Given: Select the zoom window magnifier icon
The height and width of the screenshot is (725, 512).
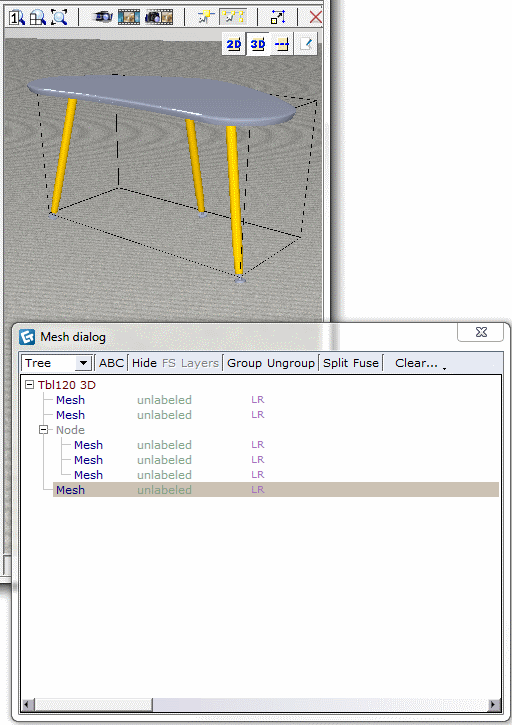Looking at the screenshot, I should [x=38, y=18].
